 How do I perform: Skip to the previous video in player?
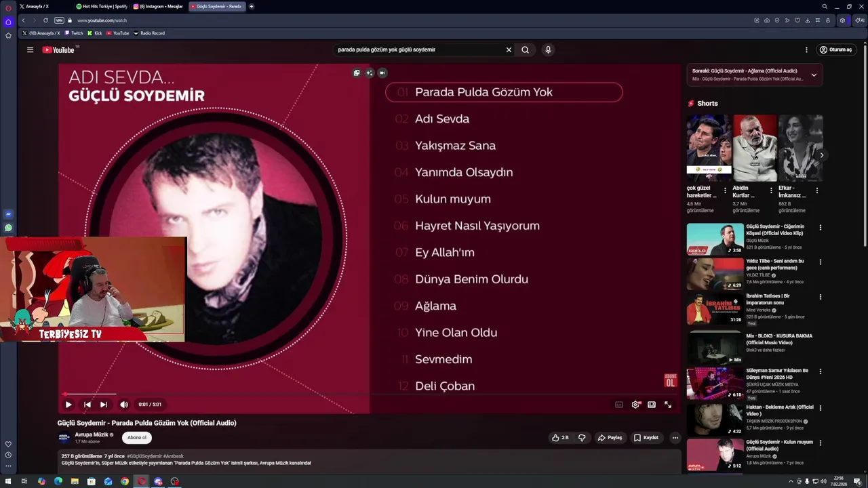[87, 405]
